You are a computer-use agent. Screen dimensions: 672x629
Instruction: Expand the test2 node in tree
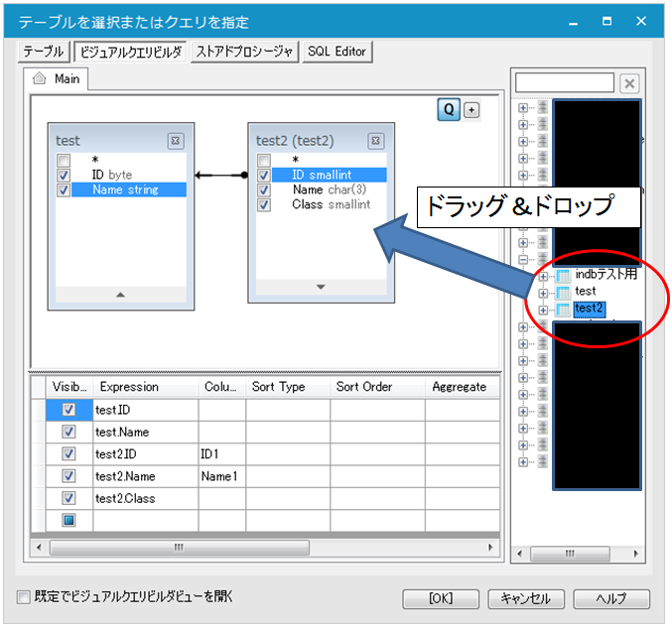[543, 310]
